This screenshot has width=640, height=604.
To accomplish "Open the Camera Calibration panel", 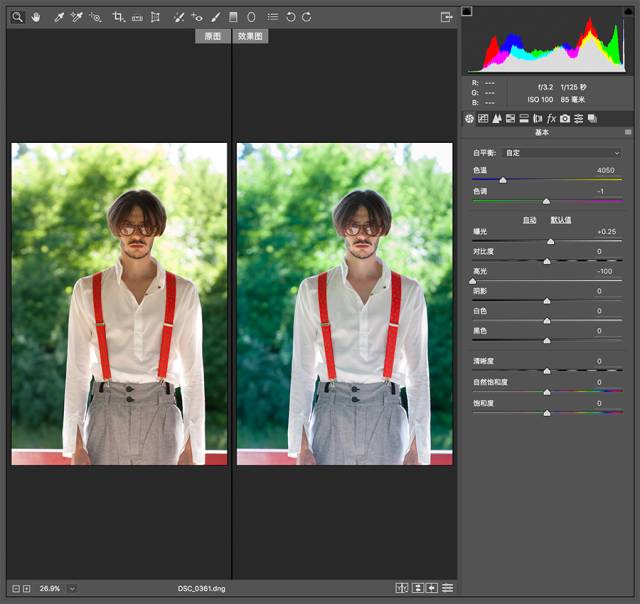I will coord(565,119).
